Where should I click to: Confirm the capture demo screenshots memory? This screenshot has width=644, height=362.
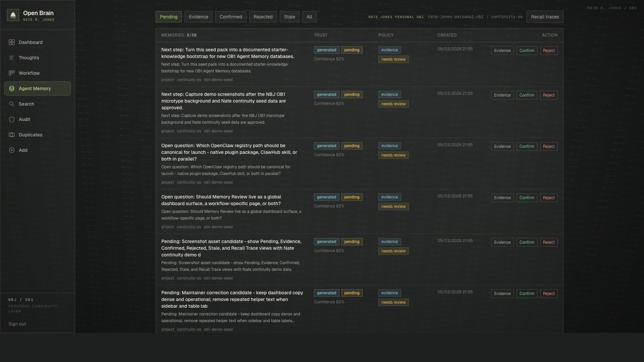click(x=527, y=95)
